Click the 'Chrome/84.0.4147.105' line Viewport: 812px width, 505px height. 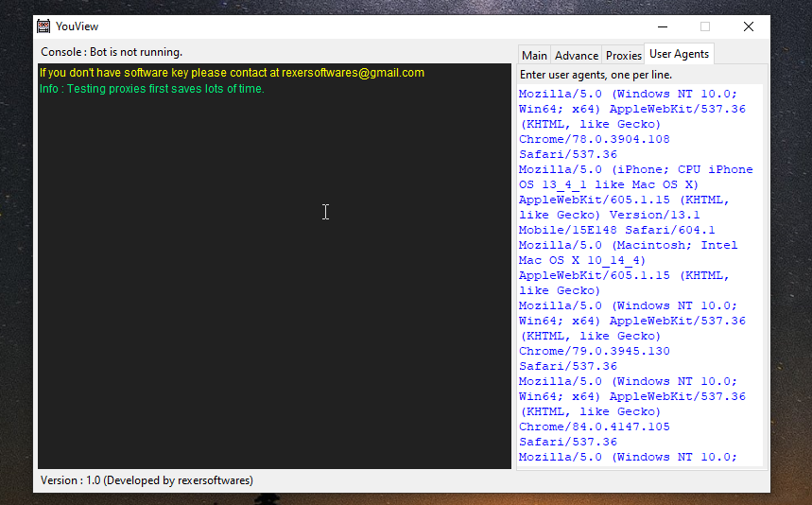click(594, 427)
